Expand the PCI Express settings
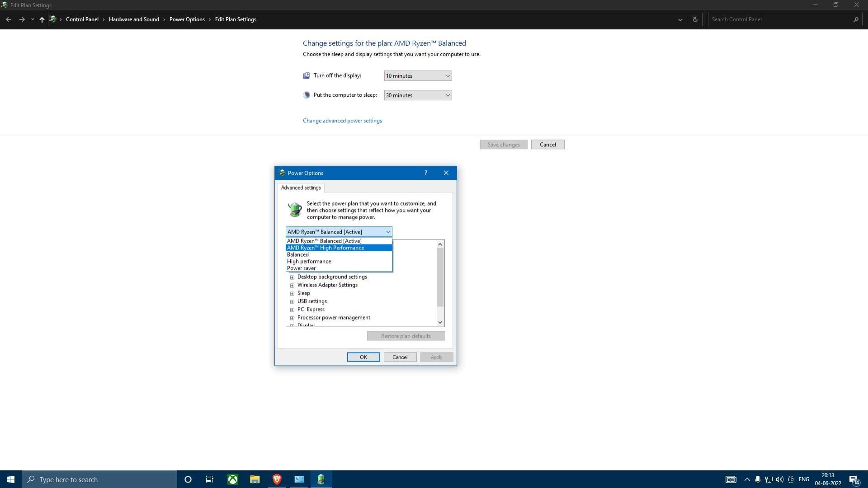 point(292,310)
